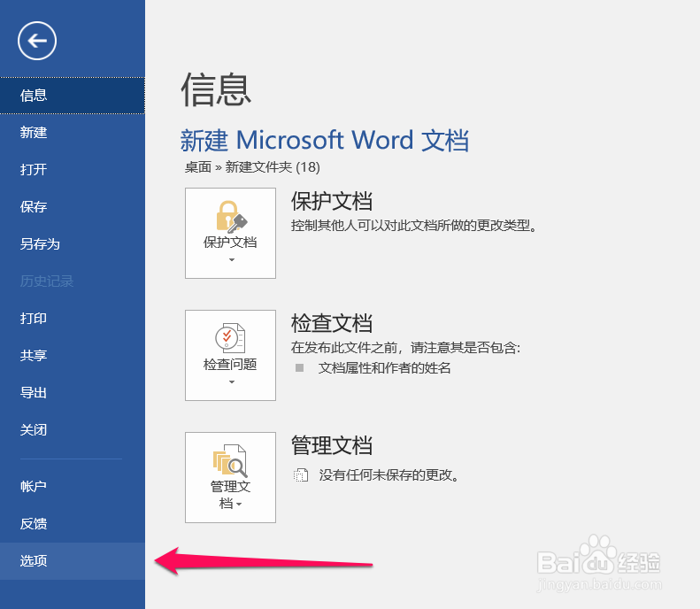Click the 文档属性和作者的姓名 bullet text
The height and width of the screenshot is (609, 700).
tap(384, 368)
